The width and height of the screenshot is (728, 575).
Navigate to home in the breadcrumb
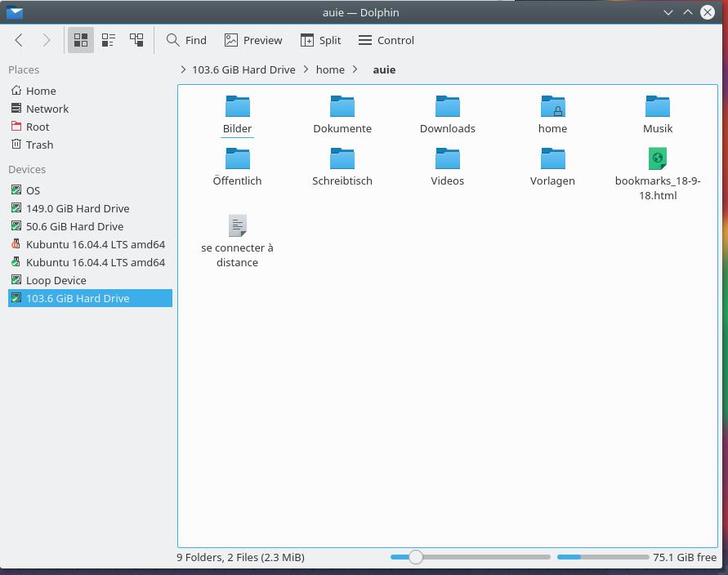330,69
